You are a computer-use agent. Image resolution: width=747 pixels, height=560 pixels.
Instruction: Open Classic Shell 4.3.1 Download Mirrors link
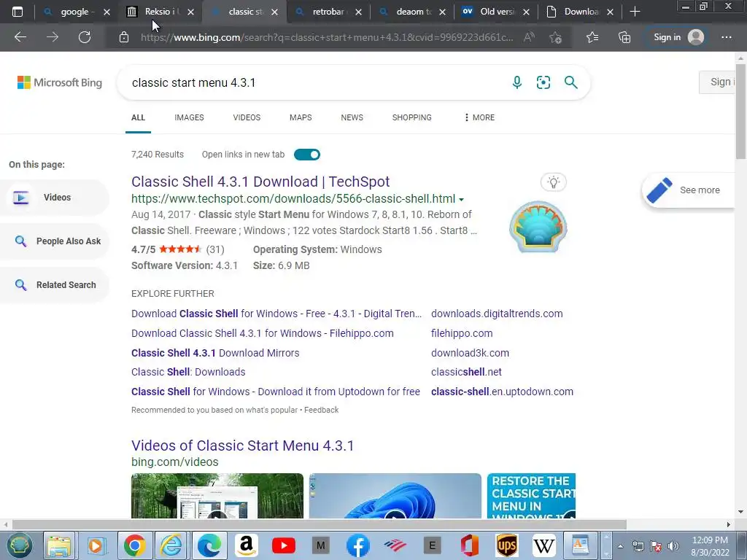click(x=215, y=353)
